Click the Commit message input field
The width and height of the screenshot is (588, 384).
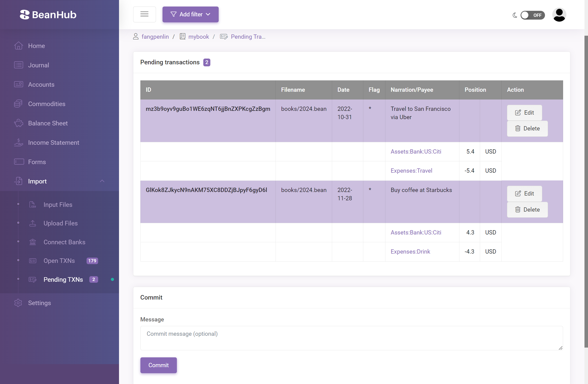[352, 337]
